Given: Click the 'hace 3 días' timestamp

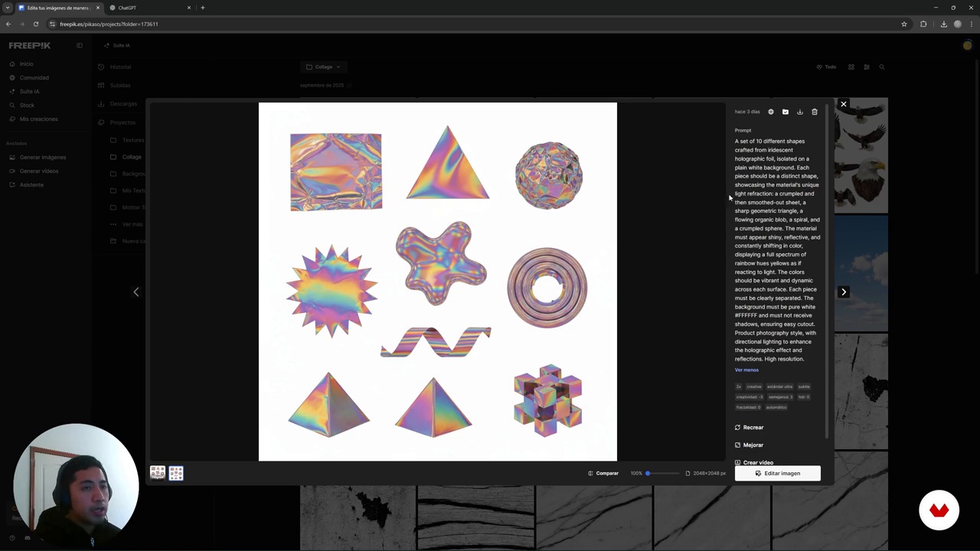Looking at the screenshot, I should 747,112.
